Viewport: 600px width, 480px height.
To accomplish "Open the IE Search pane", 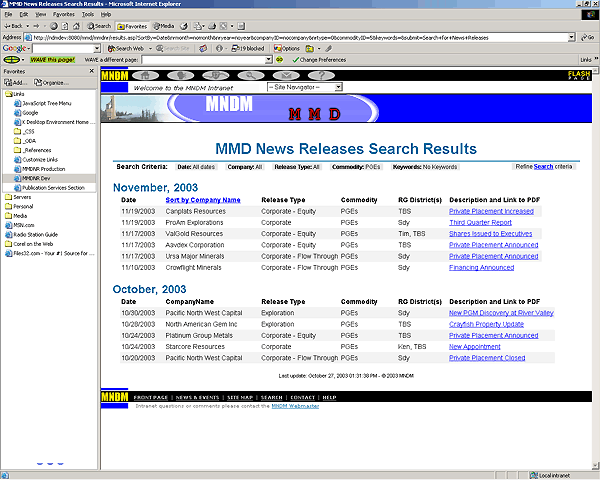I will pyautogui.click(x=99, y=26).
